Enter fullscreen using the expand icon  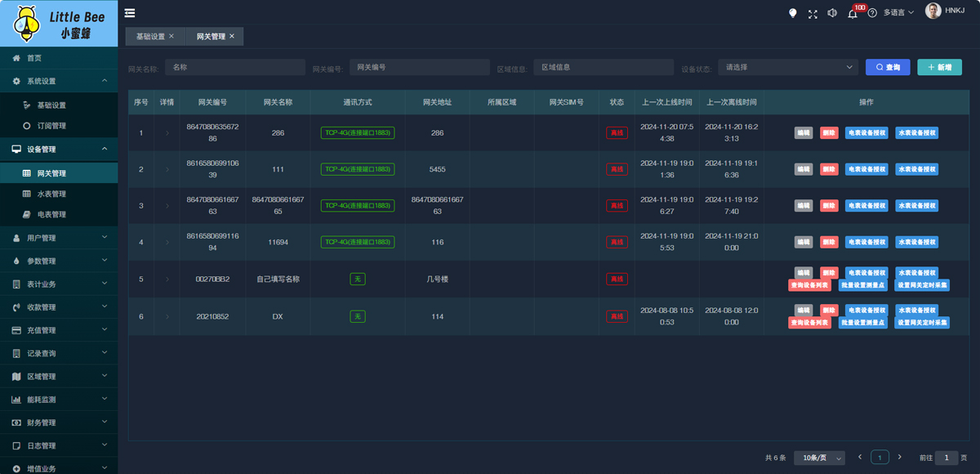click(x=813, y=13)
